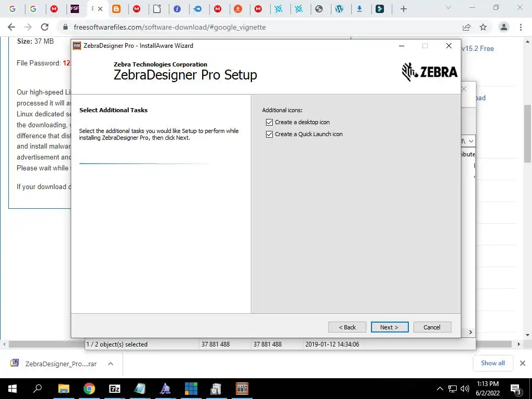Cancel the ZebraDesigner Pro installation
Image resolution: width=532 pixels, height=399 pixels.
pos(432,327)
